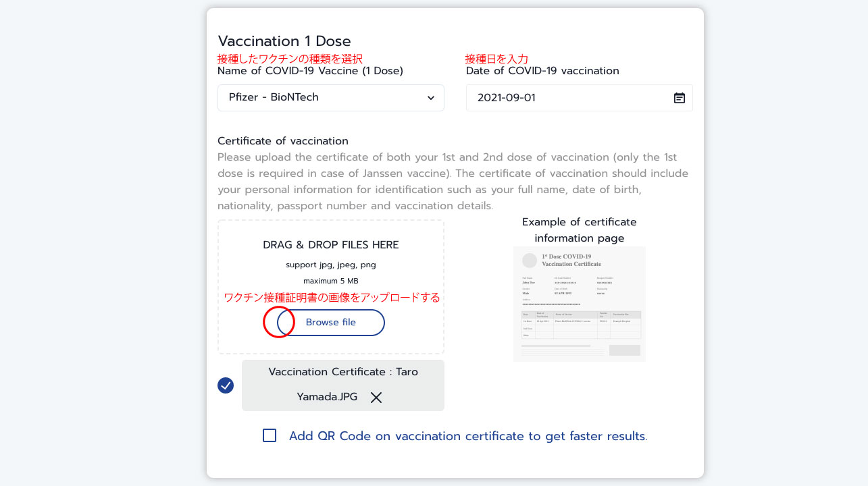The width and height of the screenshot is (868, 486).
Task: Click the blue upload success checkmark
Action: 226,385
